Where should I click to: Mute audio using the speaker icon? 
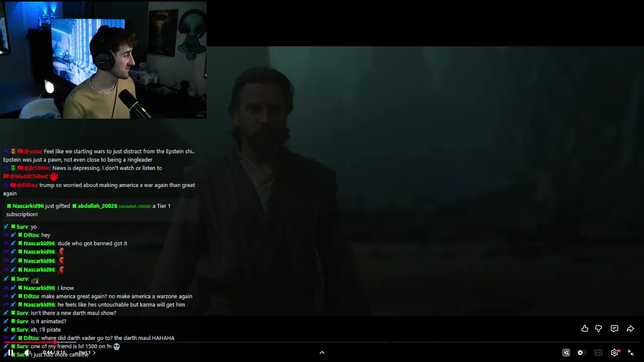28,352
